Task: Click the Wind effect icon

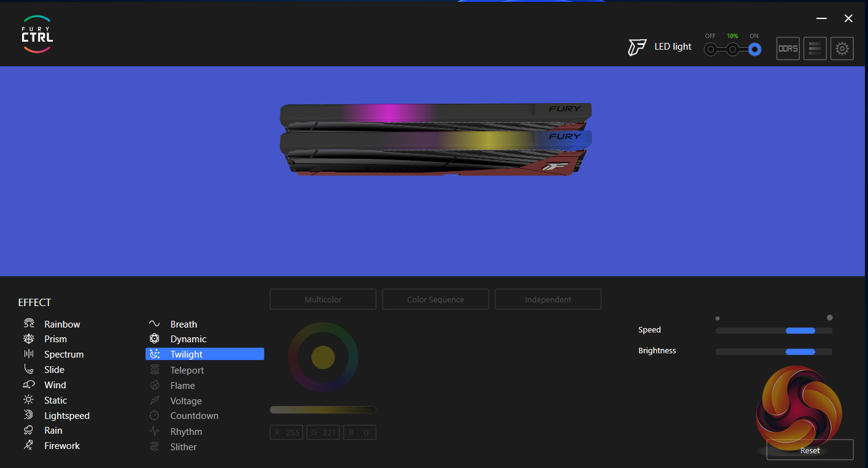Action: [29, 385]
